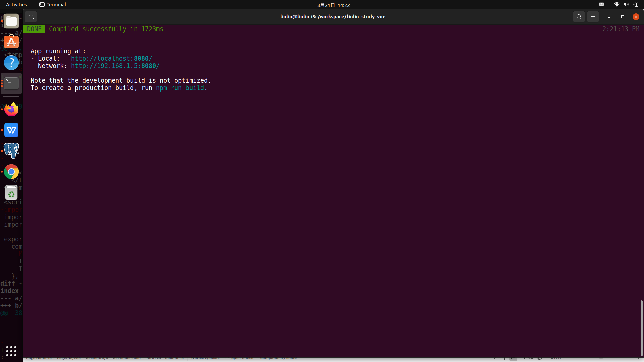Viewport: 644px width, 362px height.
Task: Open the 192.168.1.5:8080 network link
Action: point(115,66)
